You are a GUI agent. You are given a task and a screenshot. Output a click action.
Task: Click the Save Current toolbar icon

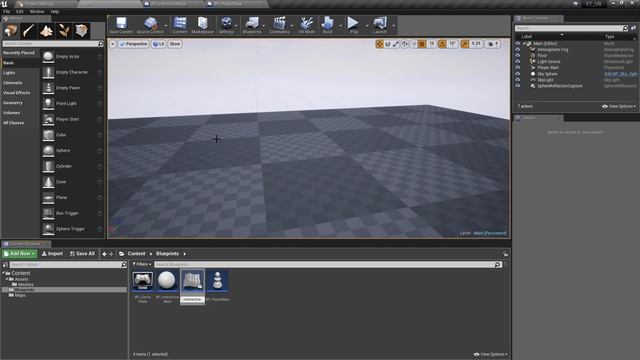click(121, 23)
